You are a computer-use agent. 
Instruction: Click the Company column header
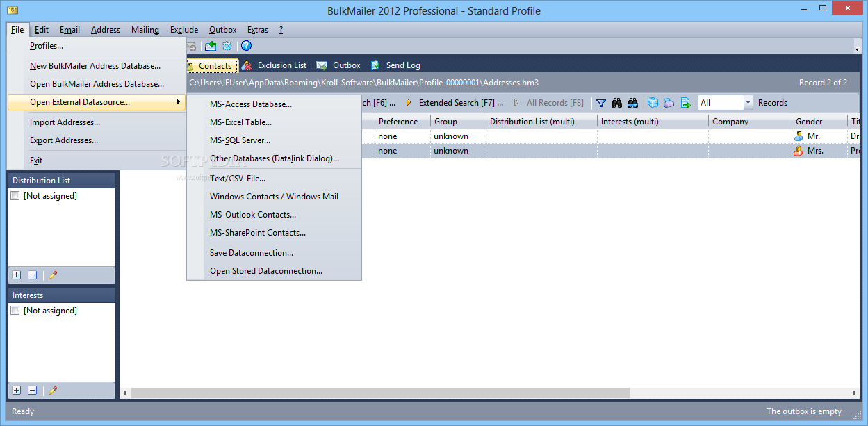click(750, 122)
